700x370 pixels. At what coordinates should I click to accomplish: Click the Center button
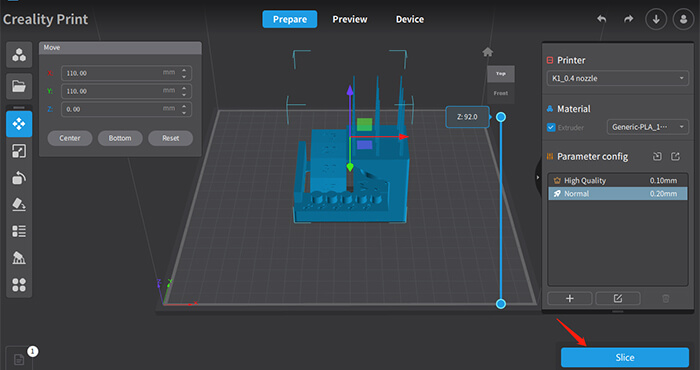tap(70, 138)
